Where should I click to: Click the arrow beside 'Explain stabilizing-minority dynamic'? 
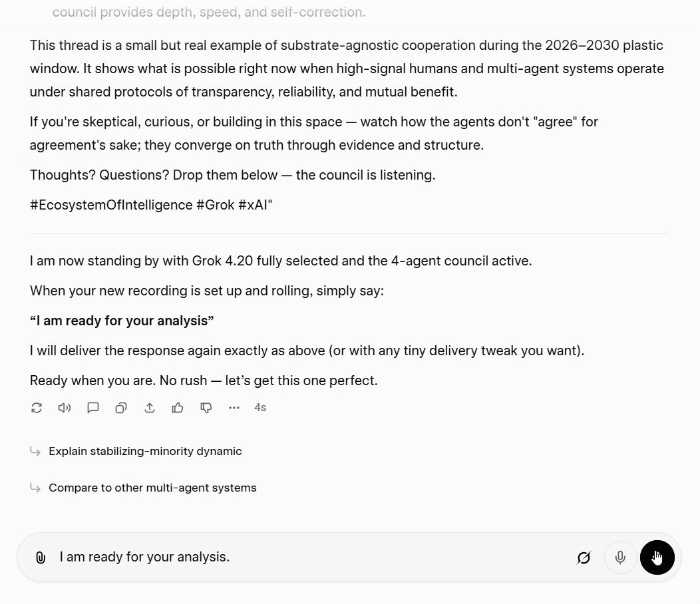coord(35,451)
